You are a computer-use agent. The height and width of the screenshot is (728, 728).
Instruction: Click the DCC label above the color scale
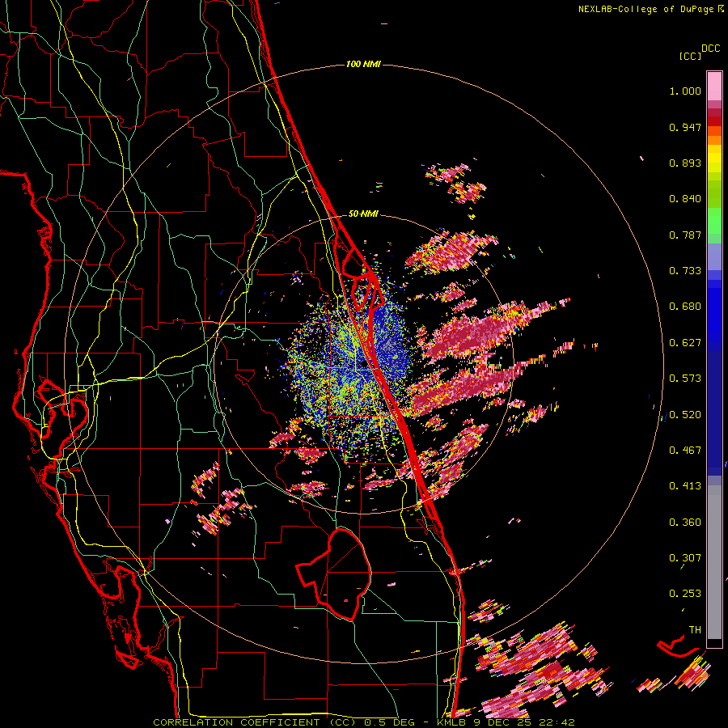point(711,49)
